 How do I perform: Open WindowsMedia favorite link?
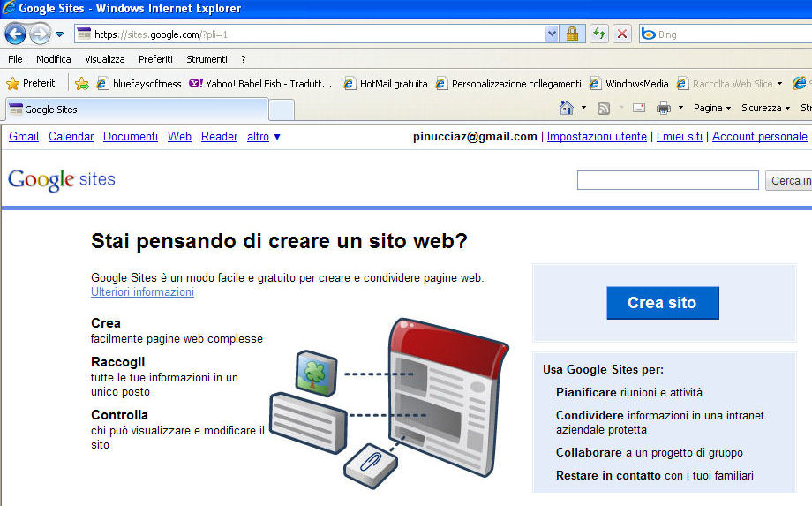click(x=628, y=83)
